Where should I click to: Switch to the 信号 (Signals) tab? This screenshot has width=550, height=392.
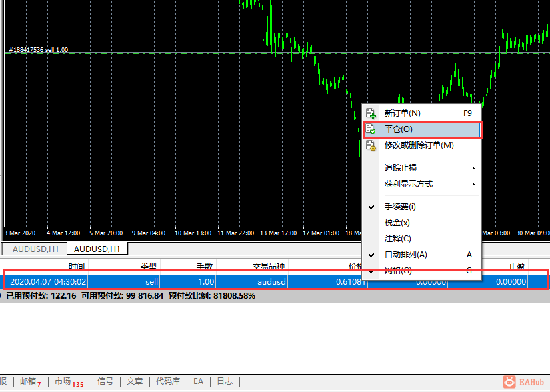pyautogui.click(x=105, y=381)
